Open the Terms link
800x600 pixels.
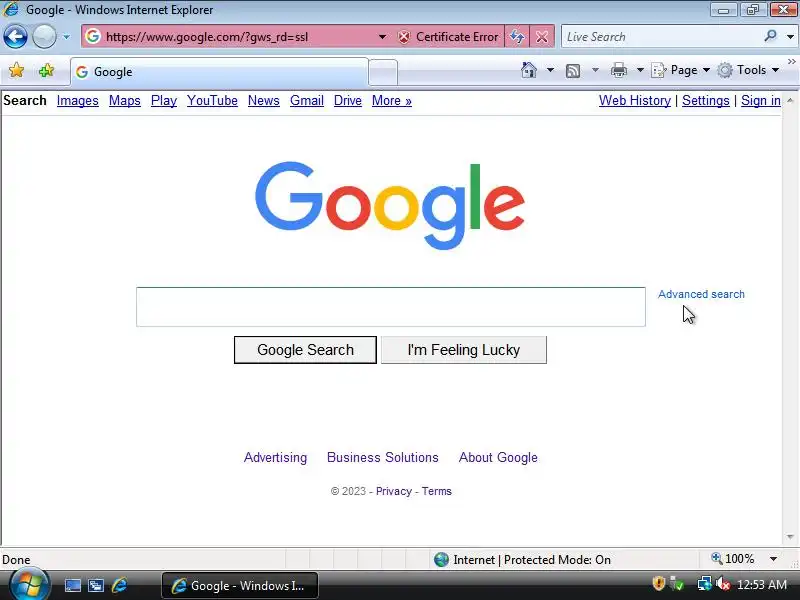point(436,491)
